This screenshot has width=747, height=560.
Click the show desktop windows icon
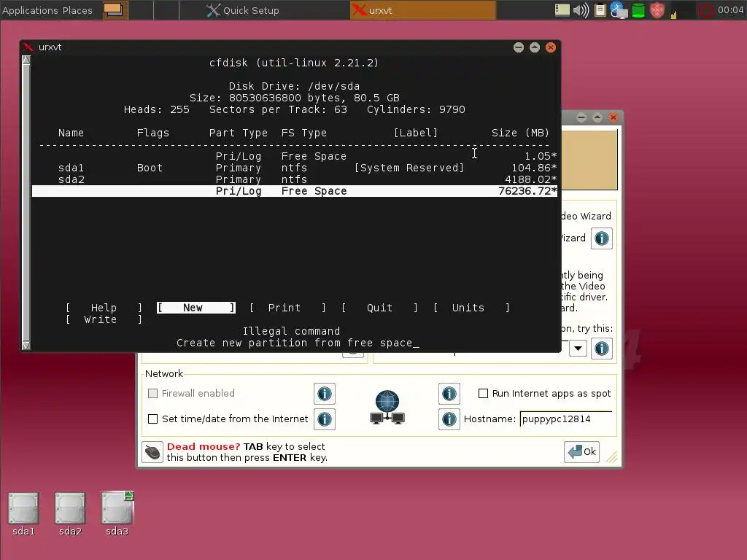(113, 9)
